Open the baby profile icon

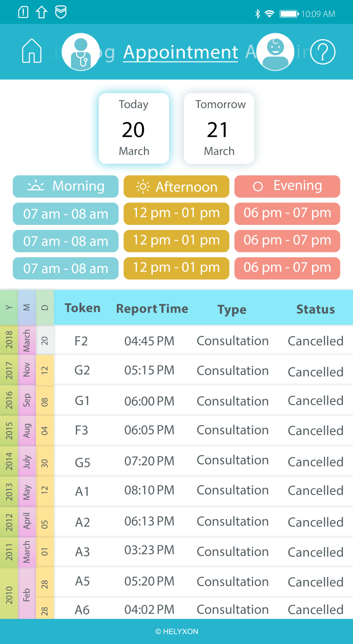click(275, 52)
